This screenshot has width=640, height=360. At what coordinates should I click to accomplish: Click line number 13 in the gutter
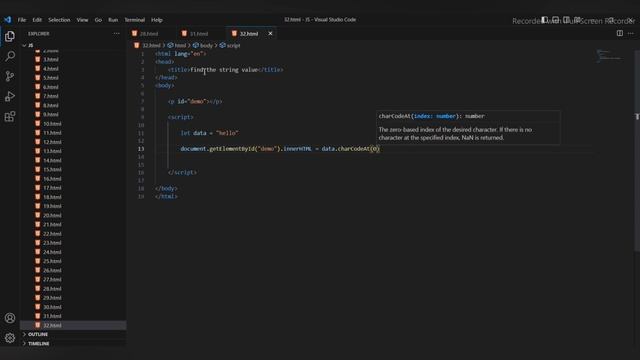[x=141, y=149]
